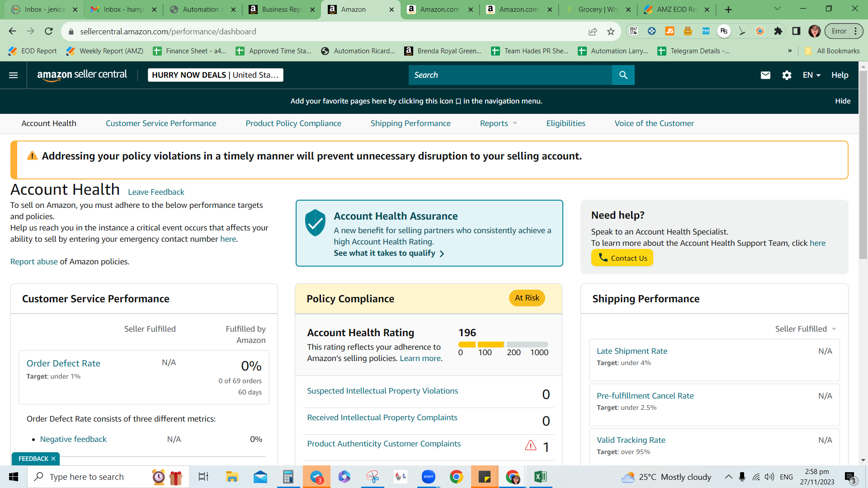
Task: Click the Leave Feedback link
Action: point(156,192)
